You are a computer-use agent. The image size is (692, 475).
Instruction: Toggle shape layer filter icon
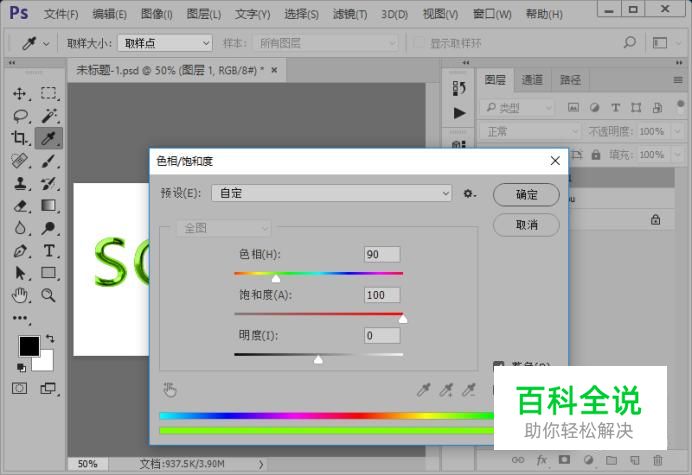(636, 107)
